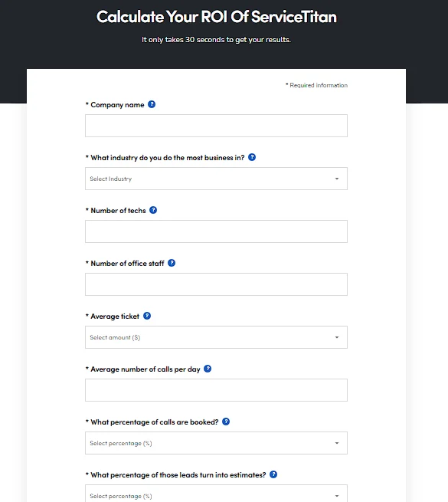Click the Average ticket help icon

147,316
